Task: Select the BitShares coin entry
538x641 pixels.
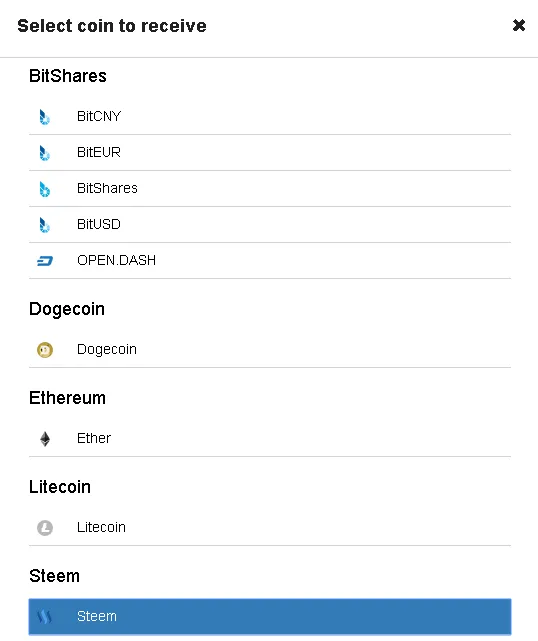Action: coord(270,189)
